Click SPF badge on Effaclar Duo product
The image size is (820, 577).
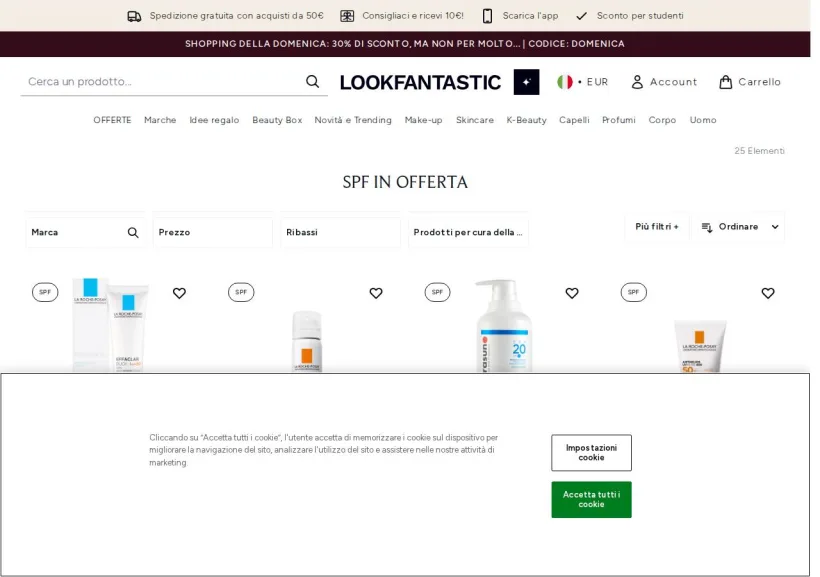(45, 292)
